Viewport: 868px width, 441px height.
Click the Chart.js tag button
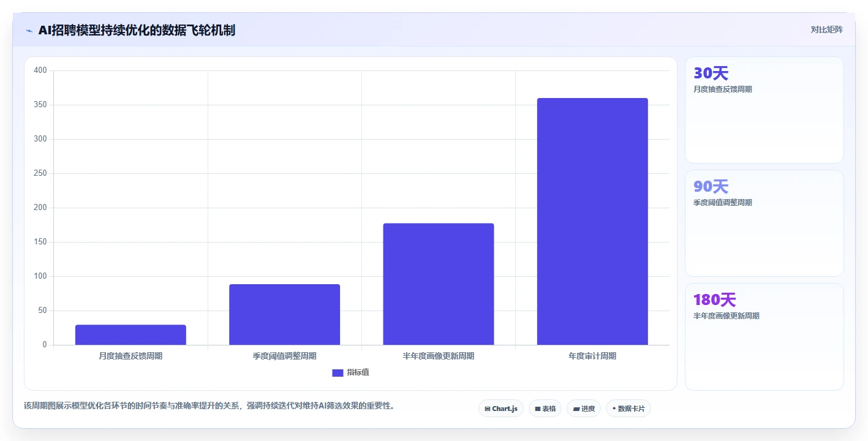[x=500, y=409]
